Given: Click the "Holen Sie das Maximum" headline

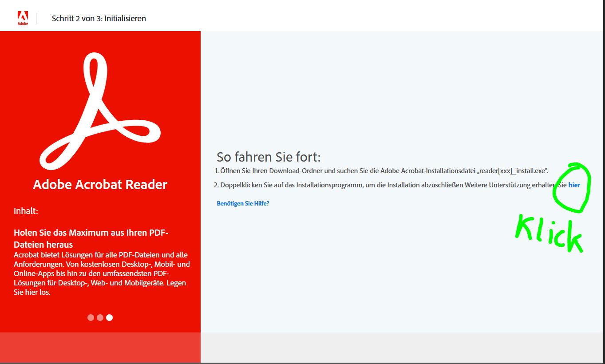Looking at the screenshot, I should pyautogui.click(x=91, y=233).
